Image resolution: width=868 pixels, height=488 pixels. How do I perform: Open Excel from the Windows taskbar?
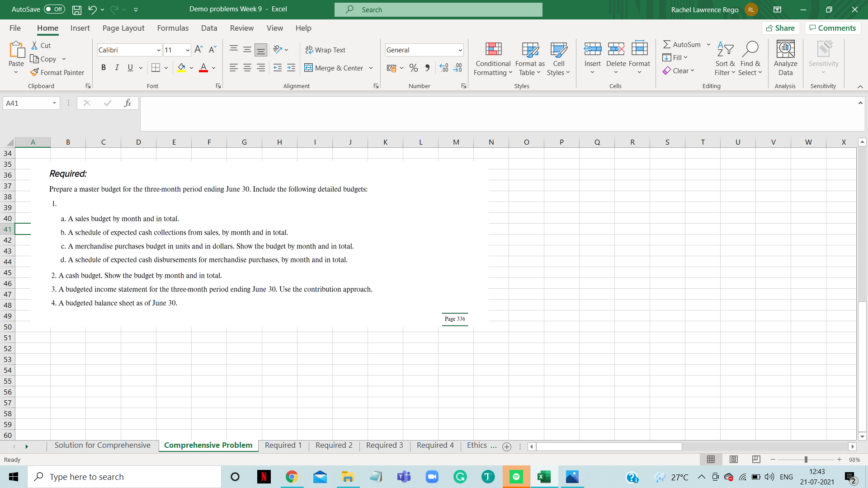tap(544, 477)
